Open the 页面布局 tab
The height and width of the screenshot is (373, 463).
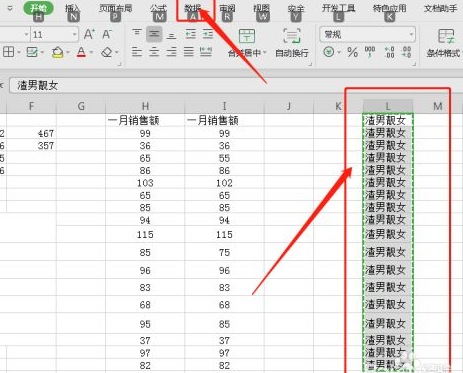point(115,8)
